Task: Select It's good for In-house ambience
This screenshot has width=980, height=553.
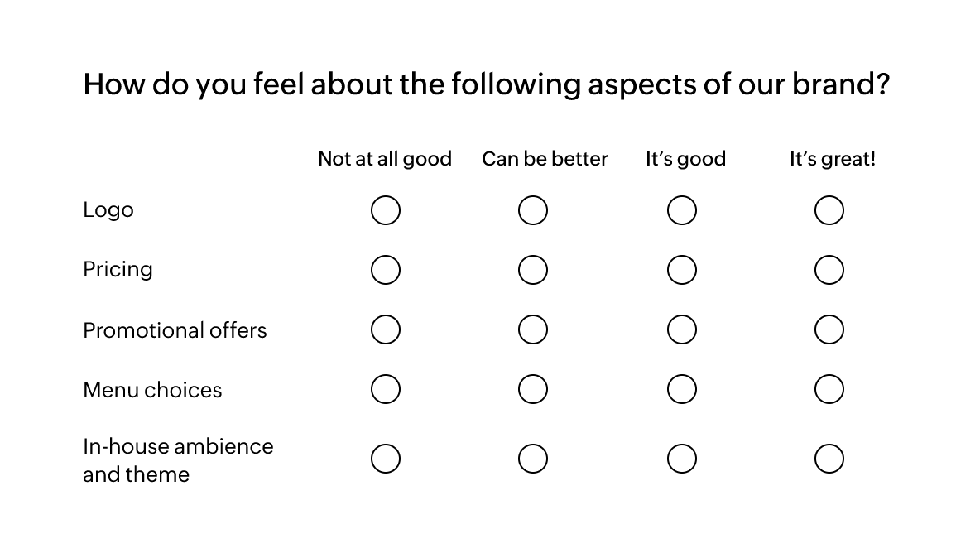Action: click(x=682, y=459)
